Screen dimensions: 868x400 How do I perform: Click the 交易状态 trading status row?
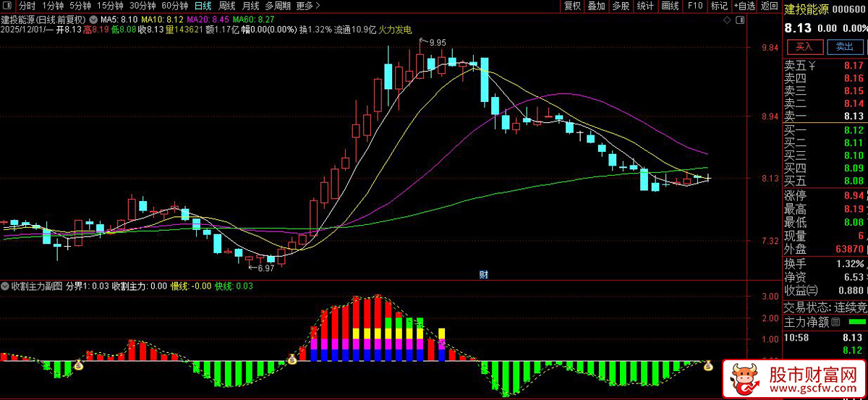(826, 306)
